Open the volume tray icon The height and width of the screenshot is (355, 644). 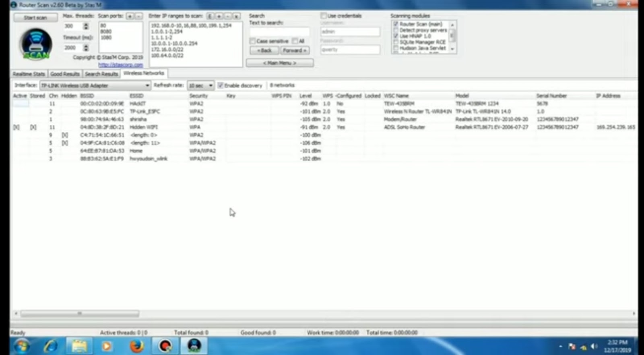pos(594,347)
